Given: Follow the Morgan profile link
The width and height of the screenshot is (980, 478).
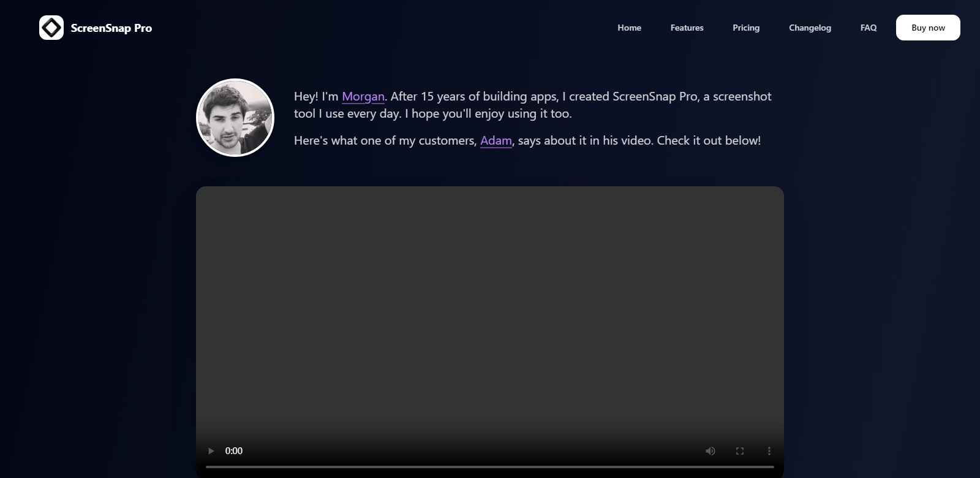Looking at the screenshot, I should coord(363,96).
